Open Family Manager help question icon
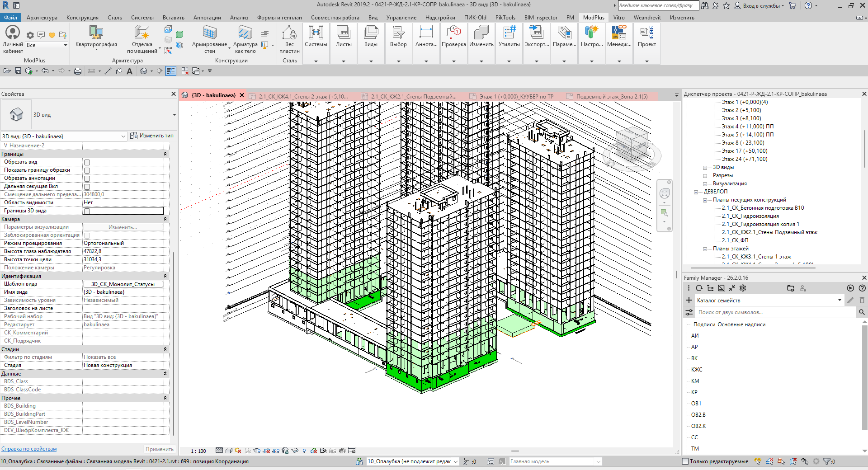Image resolution: width=868 pixels, height=470 pixels. [x=862, y=288]
